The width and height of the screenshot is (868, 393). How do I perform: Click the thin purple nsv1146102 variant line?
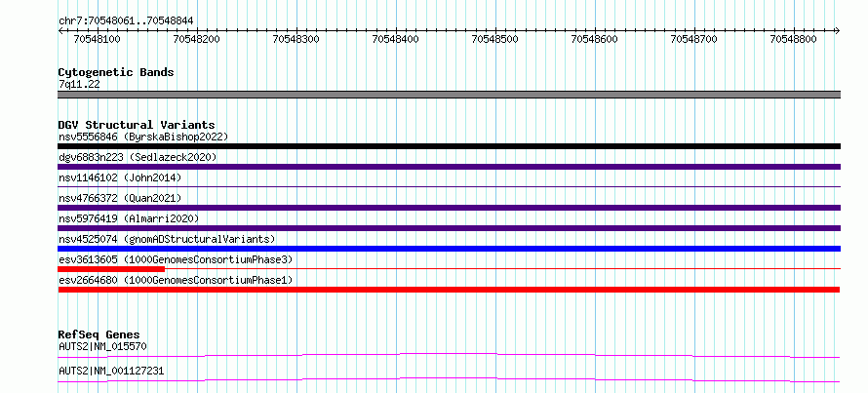tap(449, 186)
